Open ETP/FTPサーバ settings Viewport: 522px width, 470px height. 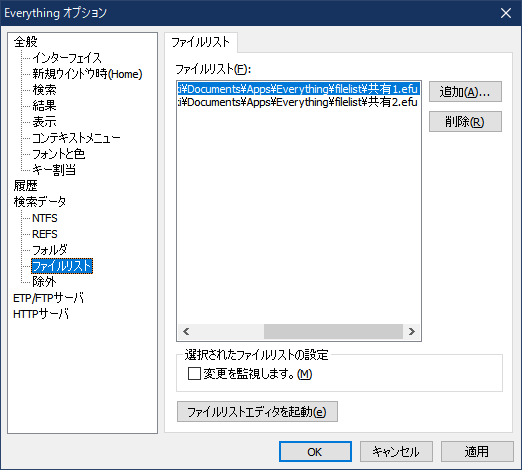coord(48,298)
